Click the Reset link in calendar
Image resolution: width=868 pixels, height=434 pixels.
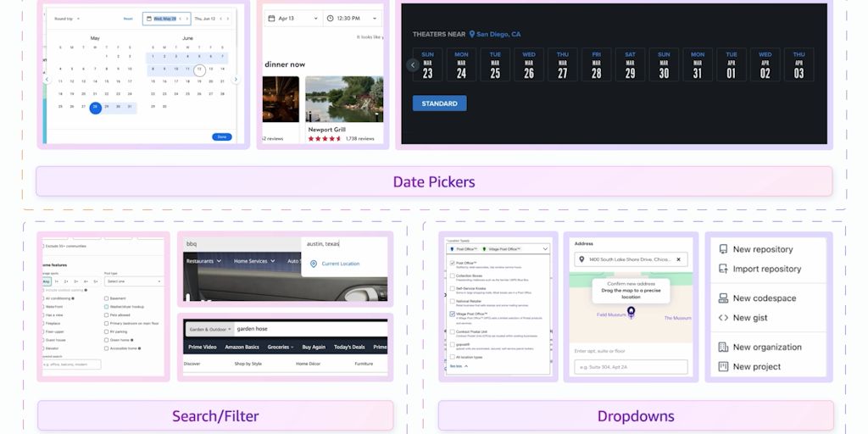128,19
